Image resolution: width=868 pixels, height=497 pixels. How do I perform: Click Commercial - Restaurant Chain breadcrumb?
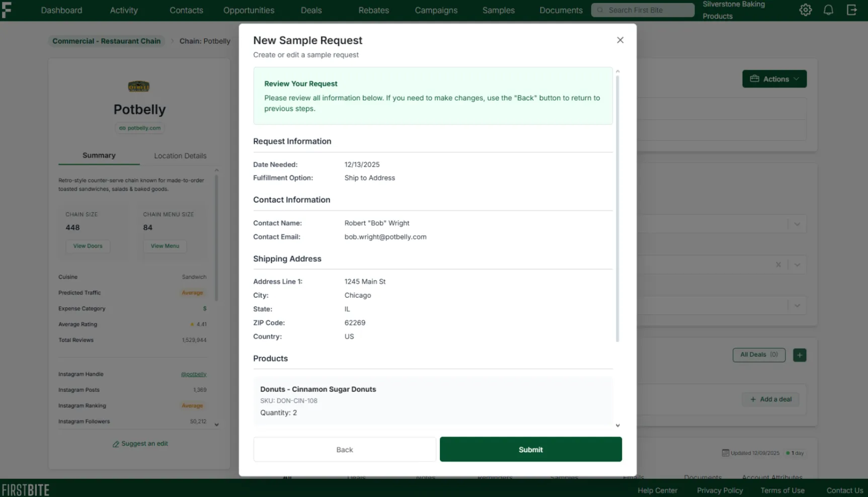point(106,41)
